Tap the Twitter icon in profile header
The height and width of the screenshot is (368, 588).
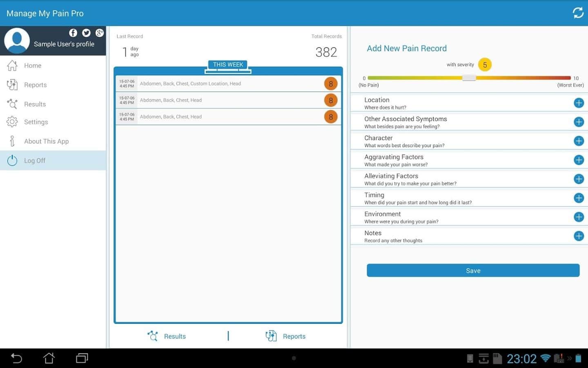pos(86,33)
